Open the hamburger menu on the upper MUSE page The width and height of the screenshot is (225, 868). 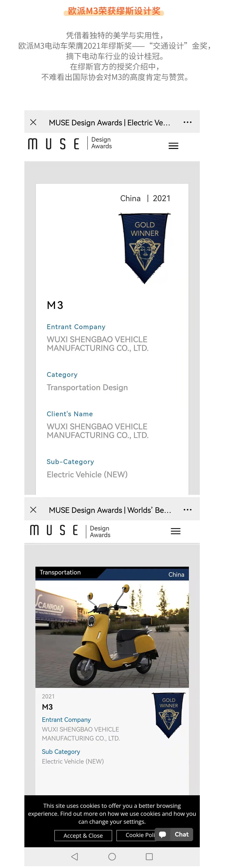pos(173,146)
